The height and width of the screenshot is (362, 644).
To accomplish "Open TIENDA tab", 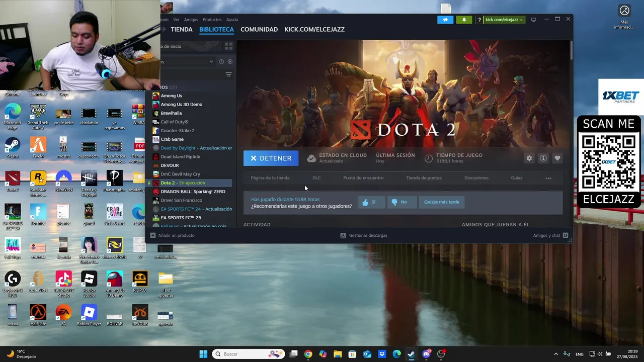I will 182,29.
